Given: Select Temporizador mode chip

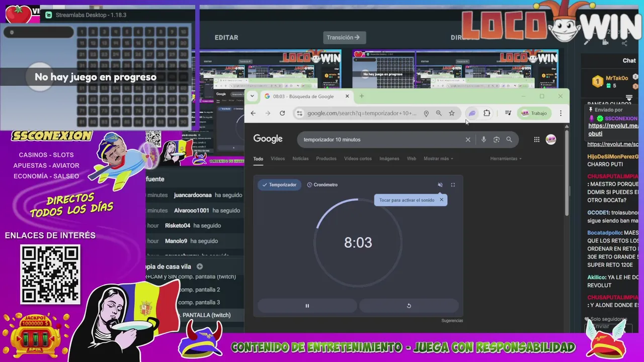Looking at the screenshot, I should [x=280, y=185].
